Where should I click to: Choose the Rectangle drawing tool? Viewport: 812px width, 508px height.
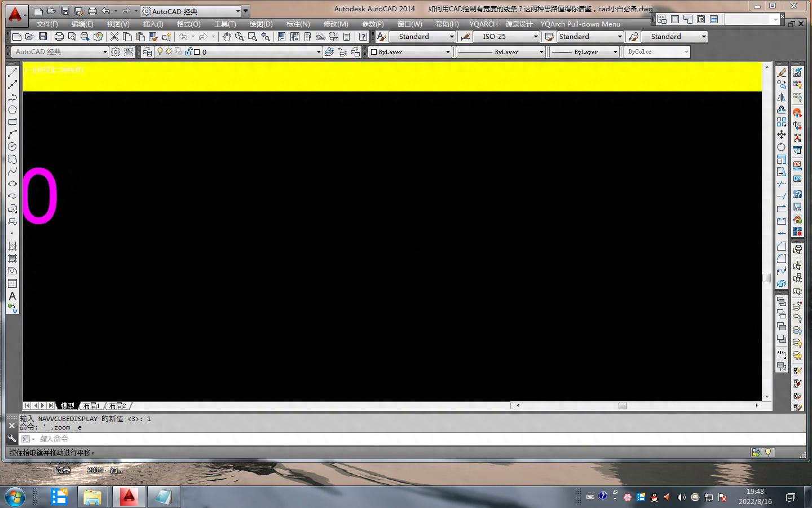[x=12, y=122]
